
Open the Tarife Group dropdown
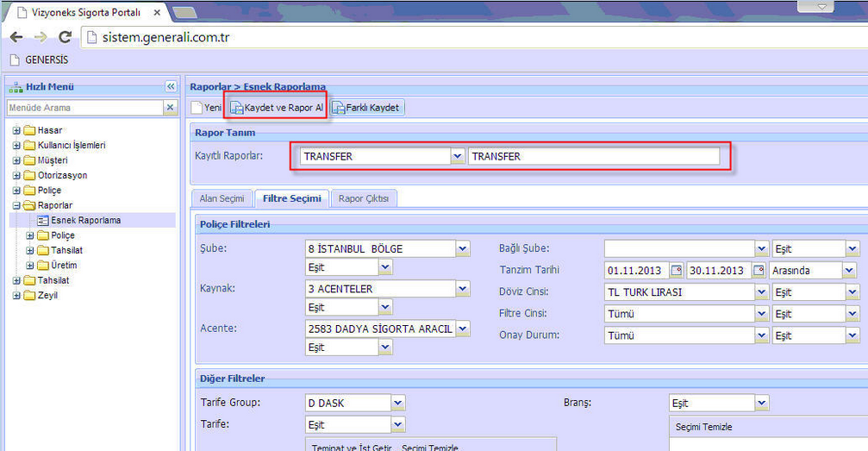coord(398,403)
